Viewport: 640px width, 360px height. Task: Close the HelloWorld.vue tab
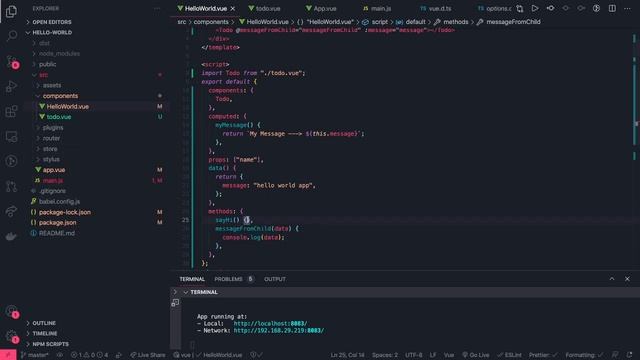(x=233, y=9)
